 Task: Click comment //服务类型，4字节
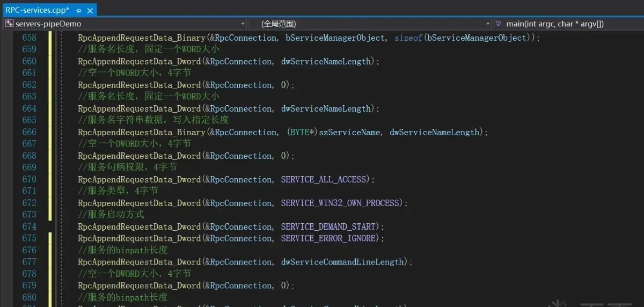[118, 191]
